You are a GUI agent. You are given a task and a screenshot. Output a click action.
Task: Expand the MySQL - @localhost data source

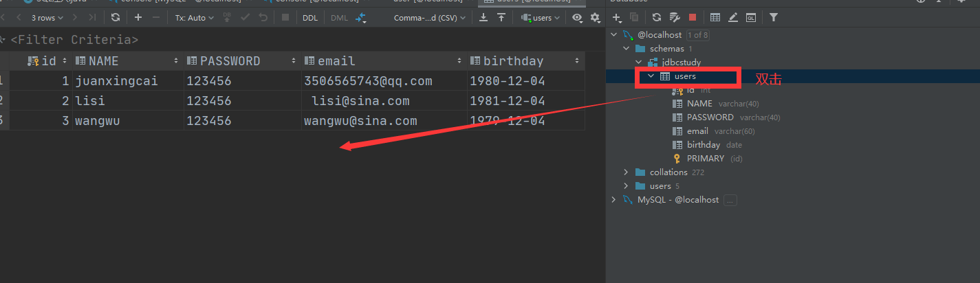pos(613,200)
